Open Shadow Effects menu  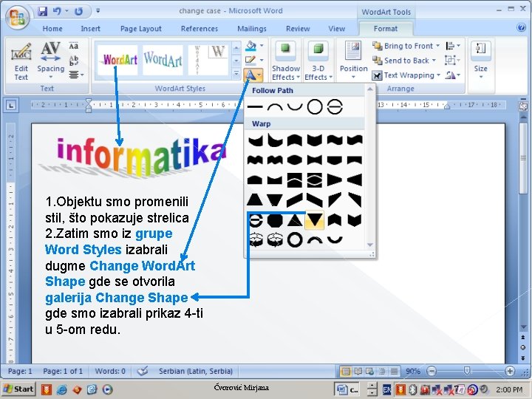286,61
